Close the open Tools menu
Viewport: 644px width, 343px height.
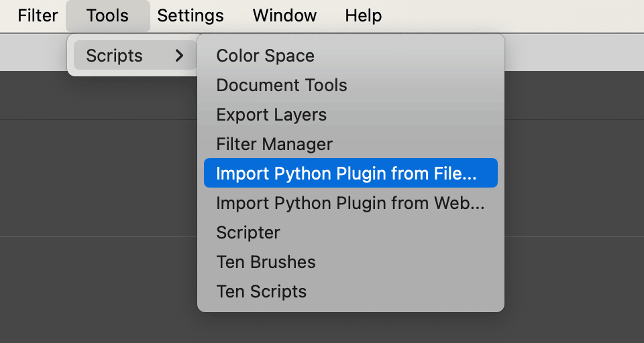coord(107,15)
